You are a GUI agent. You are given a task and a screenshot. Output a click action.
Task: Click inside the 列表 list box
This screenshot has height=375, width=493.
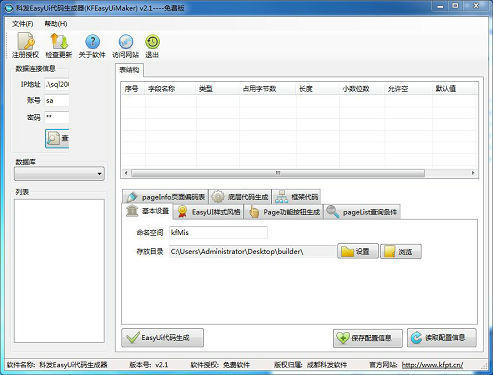point(59,271)
